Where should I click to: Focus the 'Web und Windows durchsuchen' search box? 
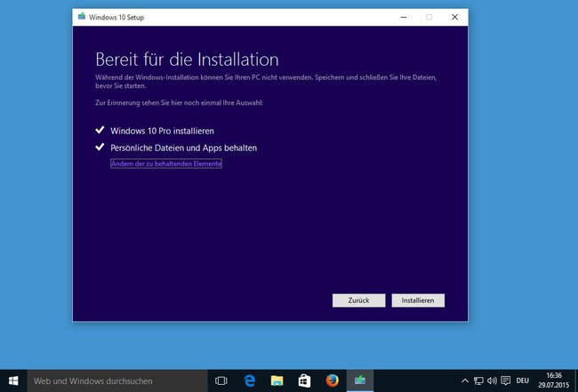point(117,381)
